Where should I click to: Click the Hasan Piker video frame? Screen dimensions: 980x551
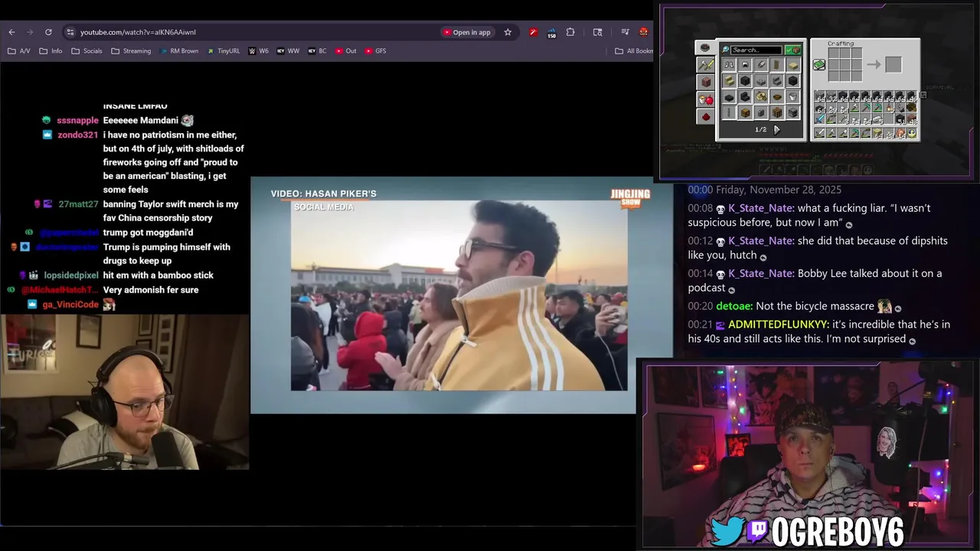pos(459,295)
